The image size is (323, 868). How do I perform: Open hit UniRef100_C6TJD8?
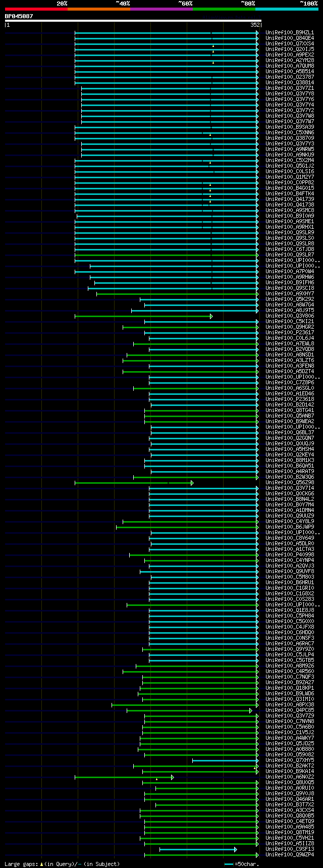click(x=290, y=249)
